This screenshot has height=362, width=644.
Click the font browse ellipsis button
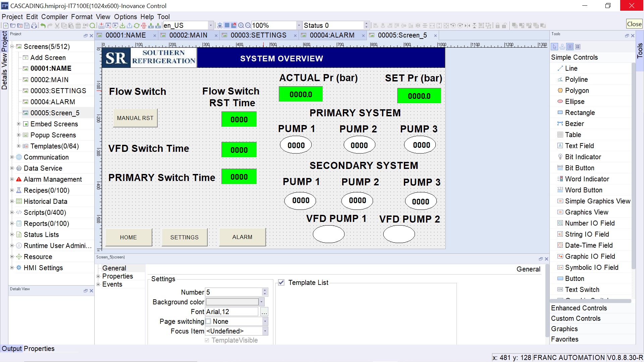coord(264,312)
